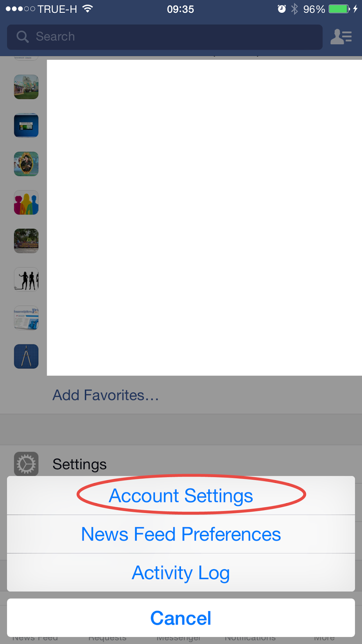362x644 pixels.
Task: Tap the alarm clock status icon
Action: click(x=282, y=9)
